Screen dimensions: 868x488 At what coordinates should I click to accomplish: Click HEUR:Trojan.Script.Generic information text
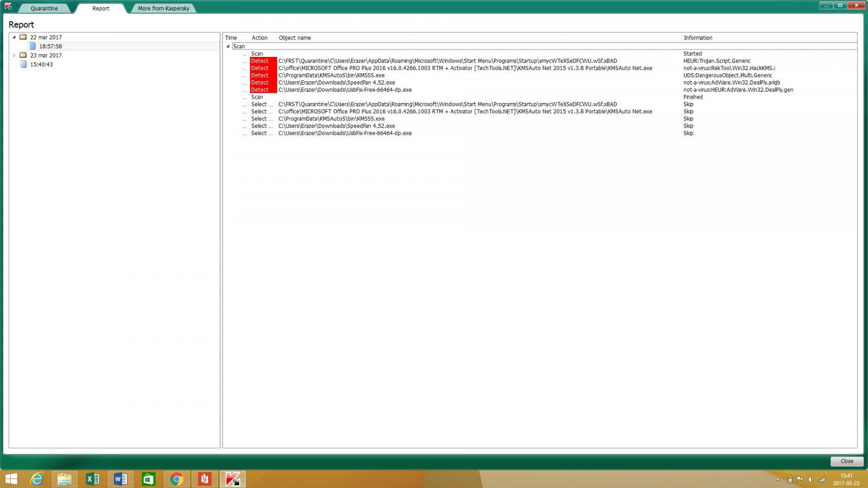tap(717, 61)
